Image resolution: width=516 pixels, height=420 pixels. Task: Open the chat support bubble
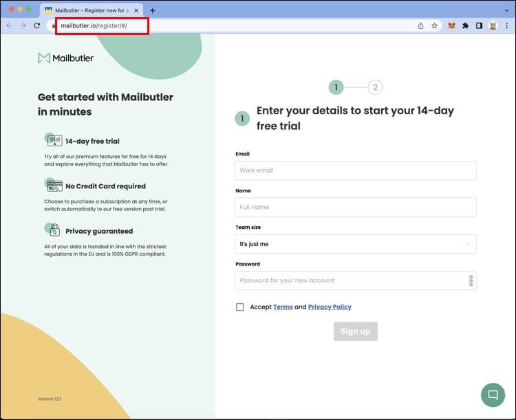[493, 395]
